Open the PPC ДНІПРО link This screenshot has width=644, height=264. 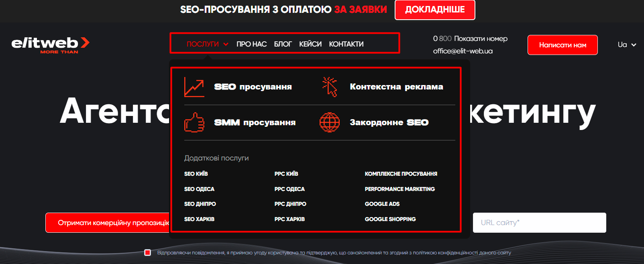[290, 204]
